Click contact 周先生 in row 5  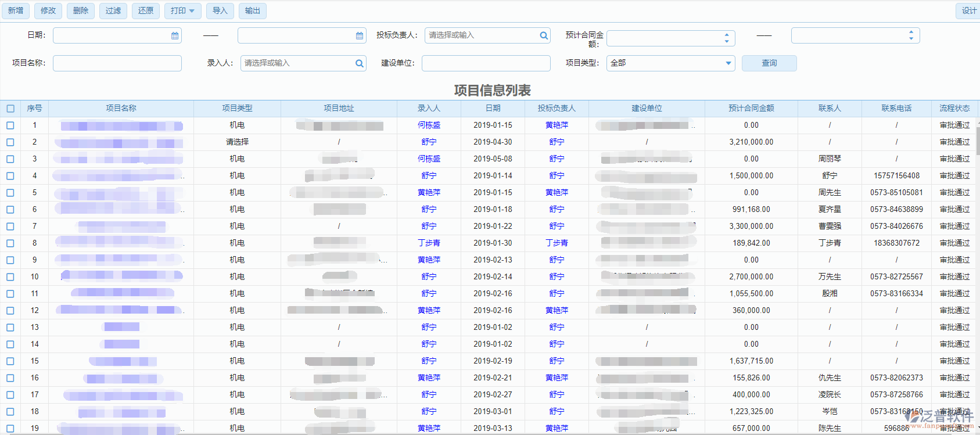pyautogui.click(x=830, y=193)
